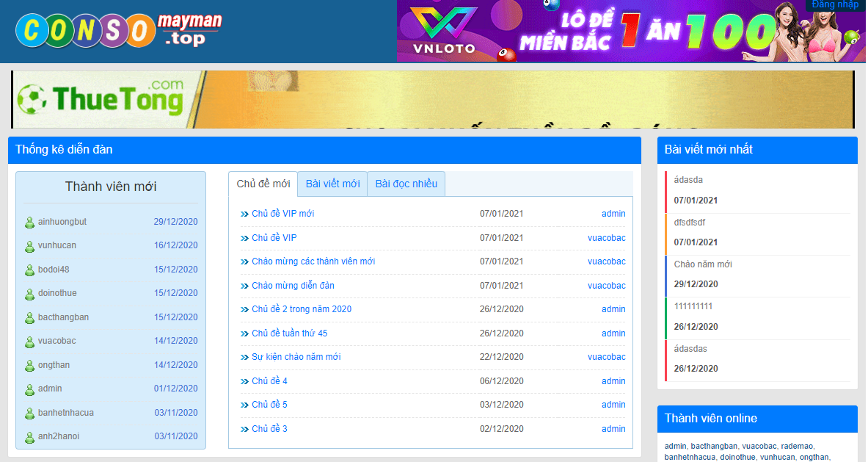Image resolution: width=868 pixels, height=462 pixels.
Task: Switch to the Bài viết mới tab
Action: coord(332,184)
